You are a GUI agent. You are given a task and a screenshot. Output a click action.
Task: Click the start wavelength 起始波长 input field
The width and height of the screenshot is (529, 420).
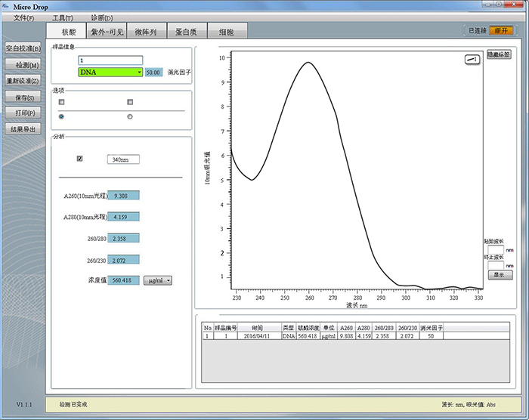tap(495, 249)
